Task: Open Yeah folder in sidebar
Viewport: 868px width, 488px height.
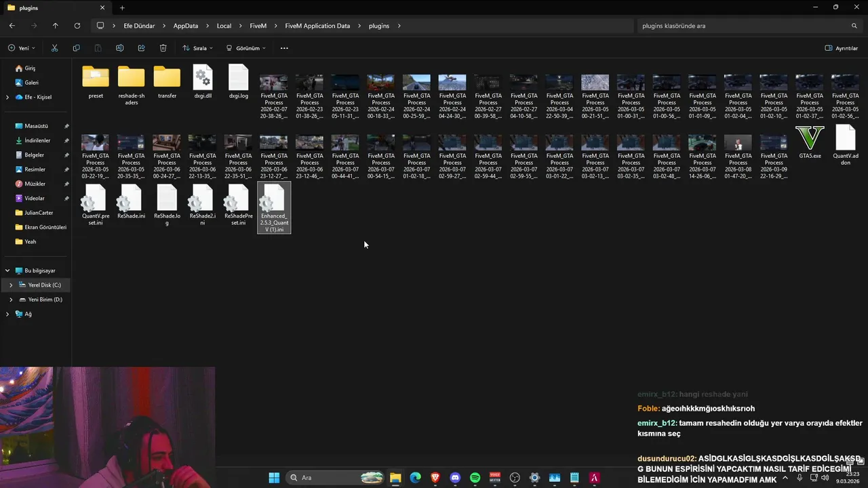Action: (31, 241)
